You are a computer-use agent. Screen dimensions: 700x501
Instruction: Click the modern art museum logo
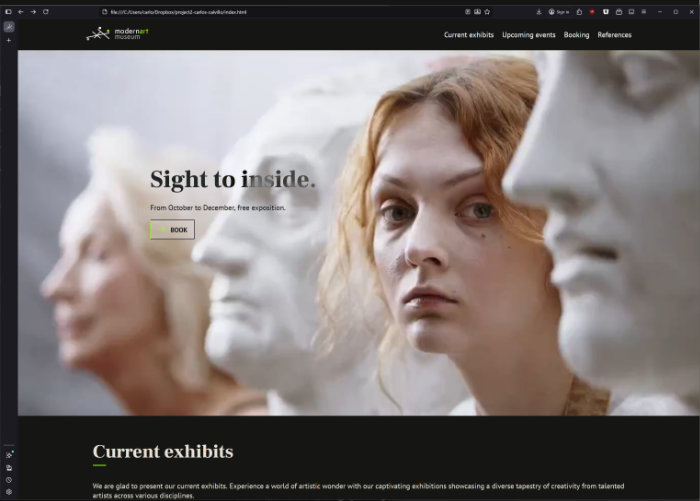[118, 34]
